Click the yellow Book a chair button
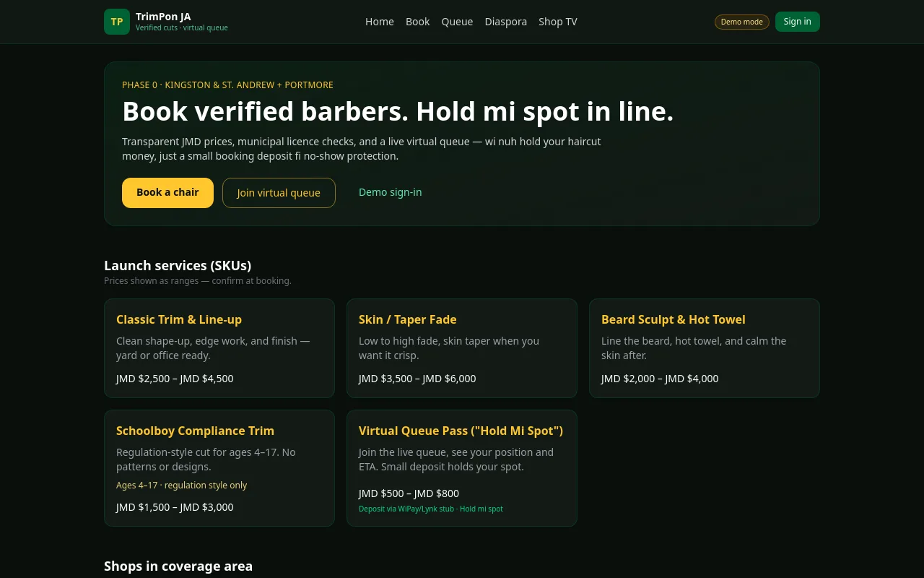Viewport: 924px width, 578px height. pos(167,193)
